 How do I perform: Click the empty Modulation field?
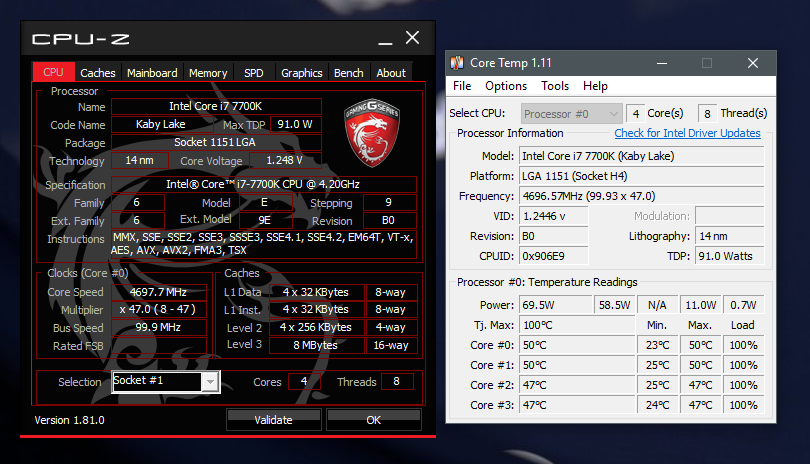(x=729, y=216)
